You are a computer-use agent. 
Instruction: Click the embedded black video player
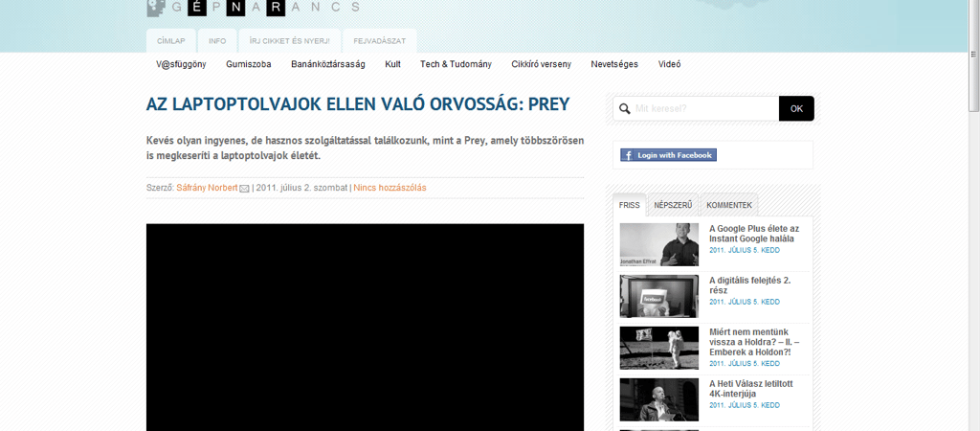coord(365,326)
